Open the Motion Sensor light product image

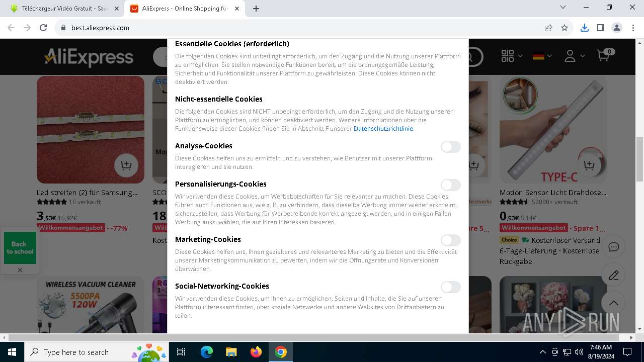(x=553, y=130)
